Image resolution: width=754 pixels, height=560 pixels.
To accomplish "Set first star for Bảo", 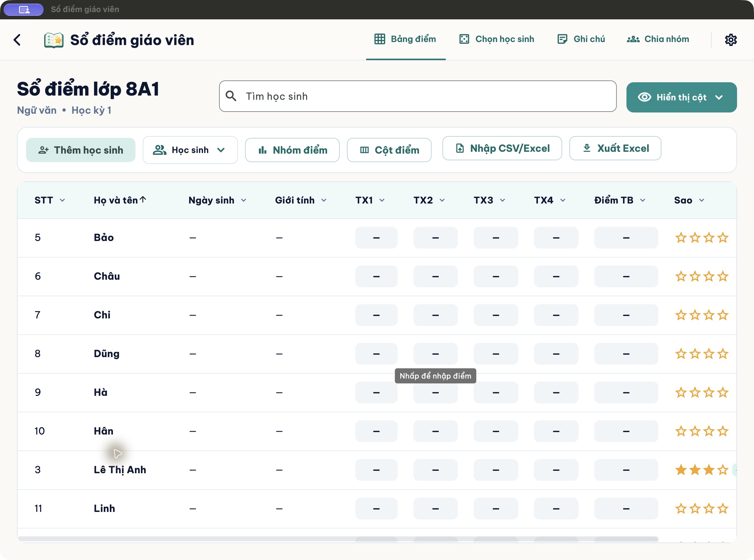I will tap(681, 238).
